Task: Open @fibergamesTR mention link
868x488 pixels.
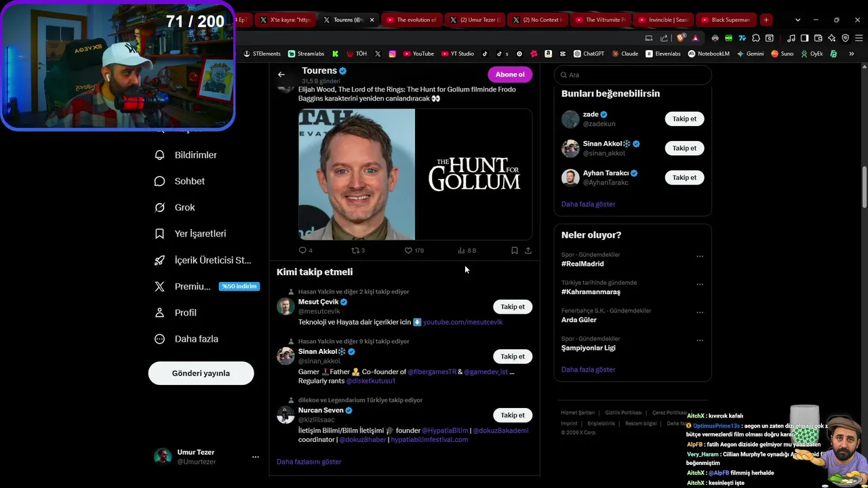Action: [x=432, y=371]
